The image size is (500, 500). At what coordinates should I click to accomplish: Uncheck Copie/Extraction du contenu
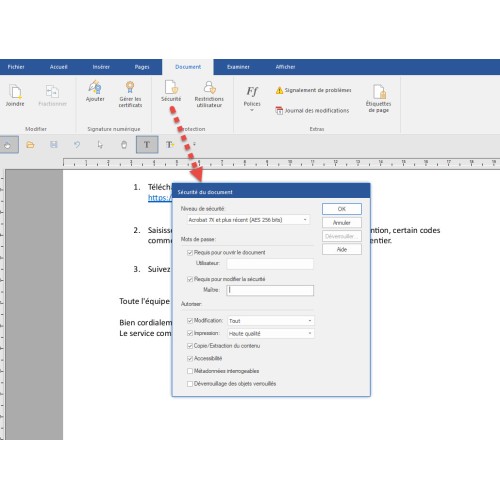point(190,346)
